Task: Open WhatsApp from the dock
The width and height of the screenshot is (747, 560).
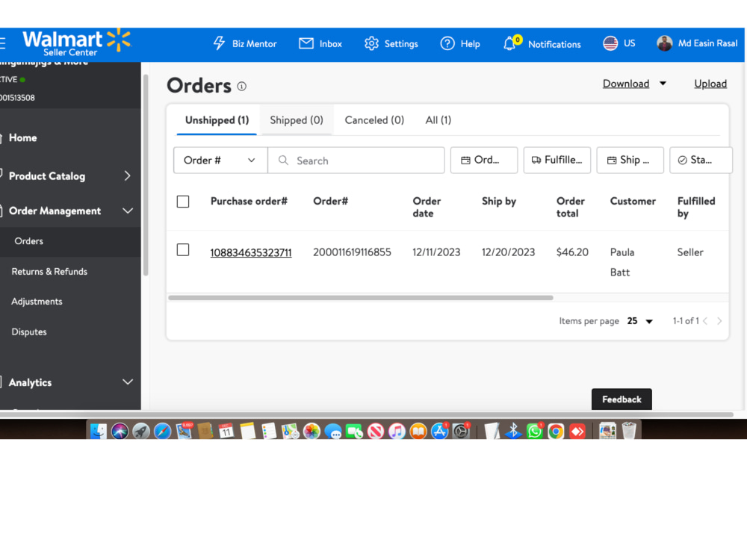Action: (535, 431)
